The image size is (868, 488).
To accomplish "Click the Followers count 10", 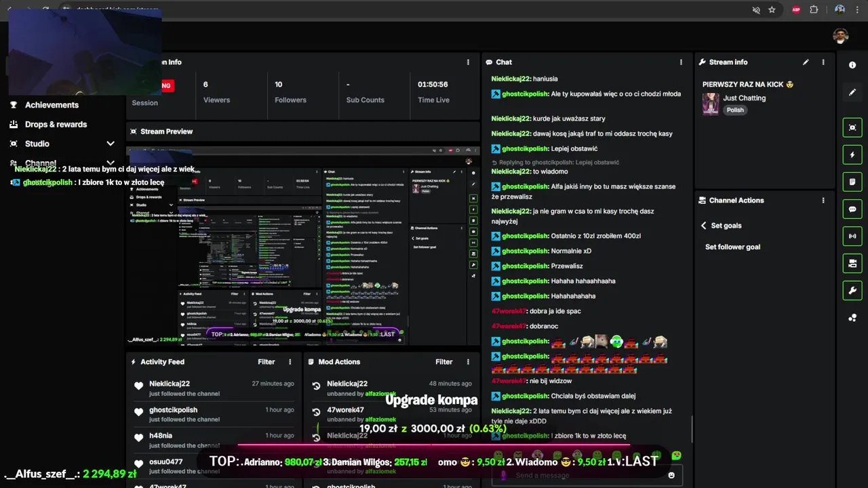I will pos(278,85).
